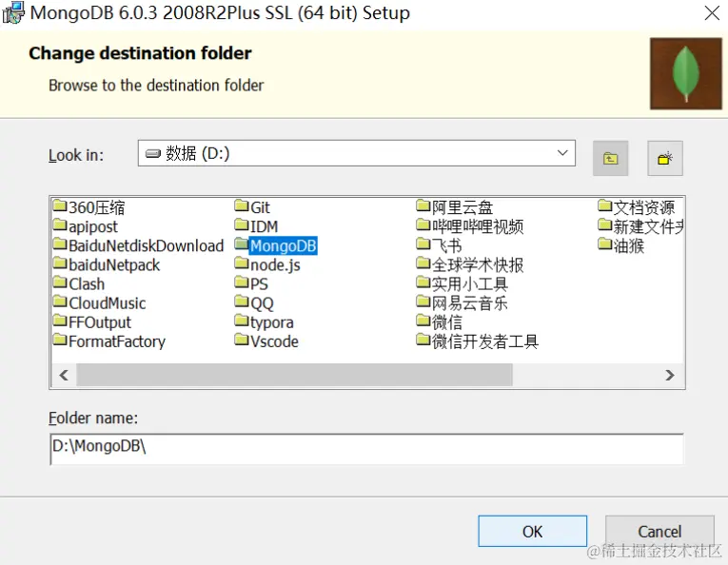Select the Git folder
Image resolution: width=728 pixels, height=565 pixels.
252,207
